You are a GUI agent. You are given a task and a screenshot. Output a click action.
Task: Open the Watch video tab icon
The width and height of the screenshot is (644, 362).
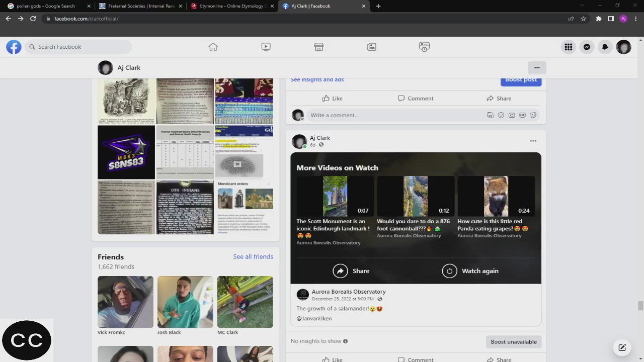coord(266,47)
